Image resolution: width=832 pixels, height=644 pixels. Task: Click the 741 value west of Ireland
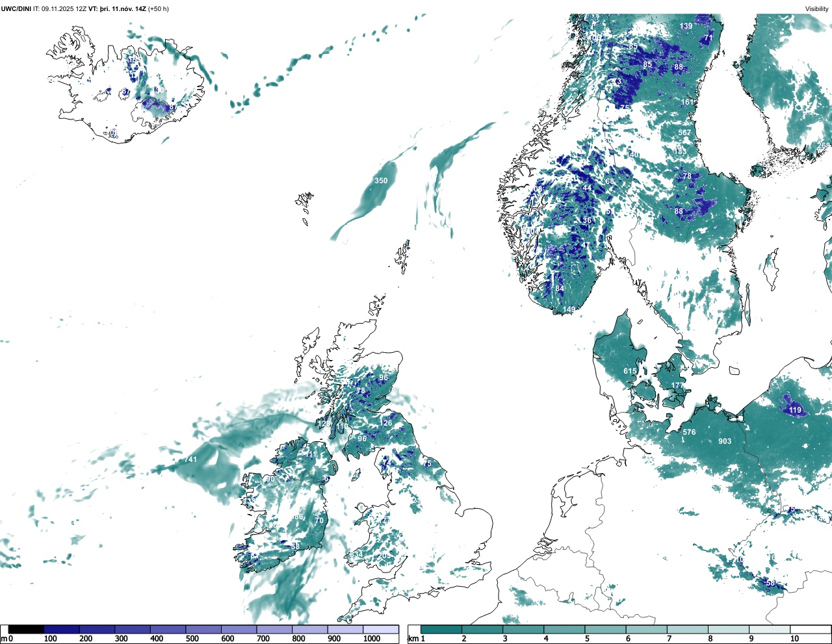(x=190, y=460)
